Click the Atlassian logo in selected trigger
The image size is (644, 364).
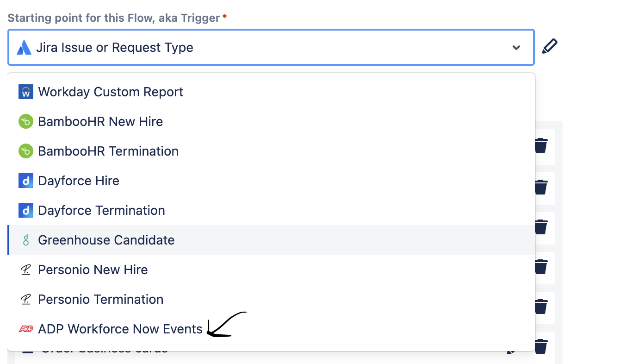(x=24, y=47)
